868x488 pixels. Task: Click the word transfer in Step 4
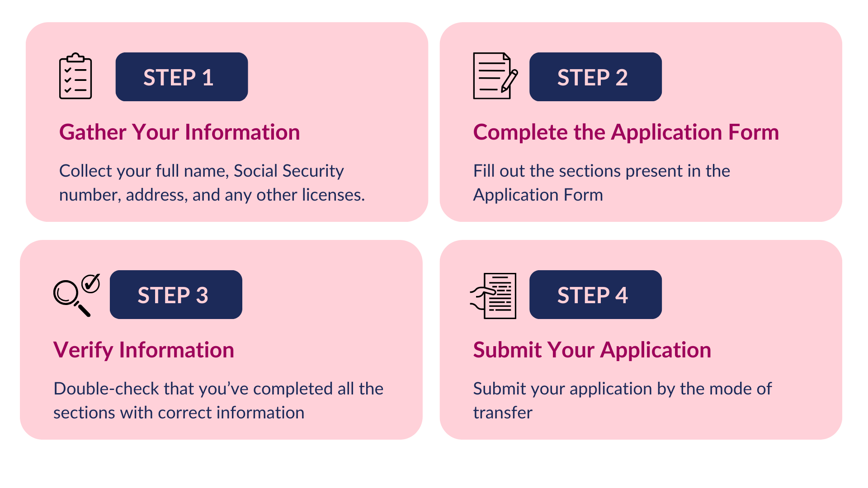click(503, 413)
